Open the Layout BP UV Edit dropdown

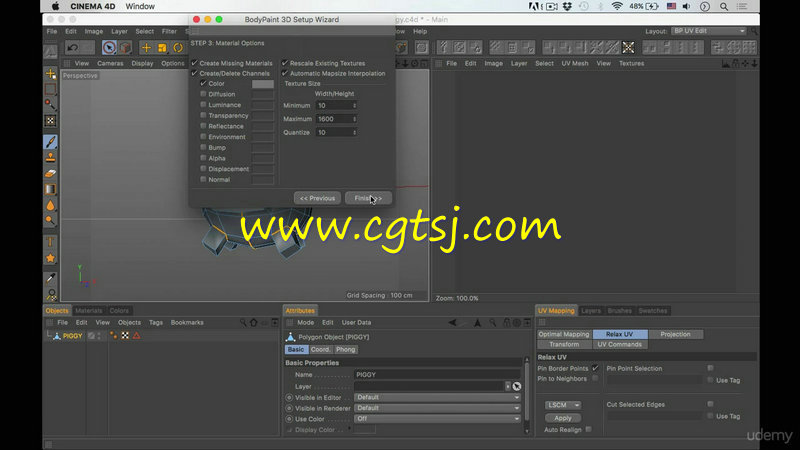click(709, 31)
